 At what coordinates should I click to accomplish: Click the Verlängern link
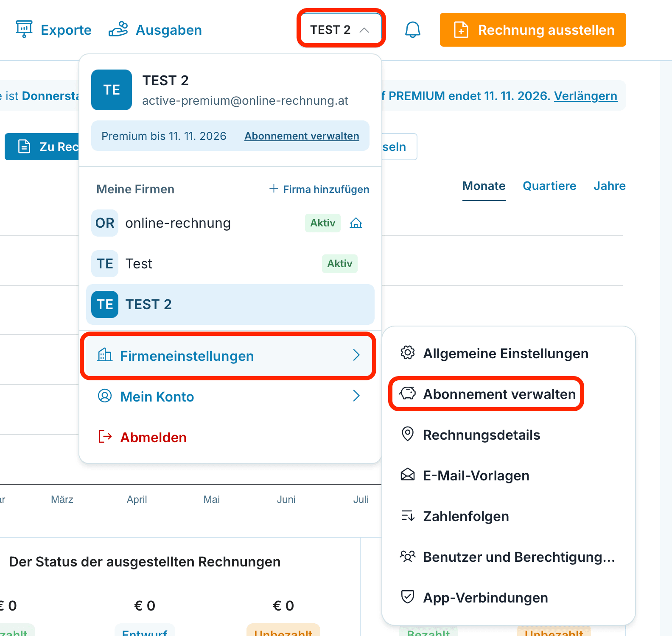(585, 96)
